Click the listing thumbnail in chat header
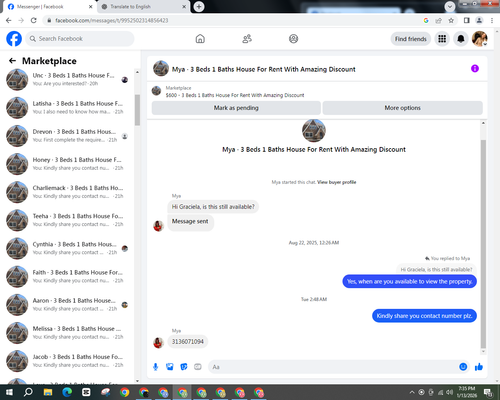 [x=161, y=68]
